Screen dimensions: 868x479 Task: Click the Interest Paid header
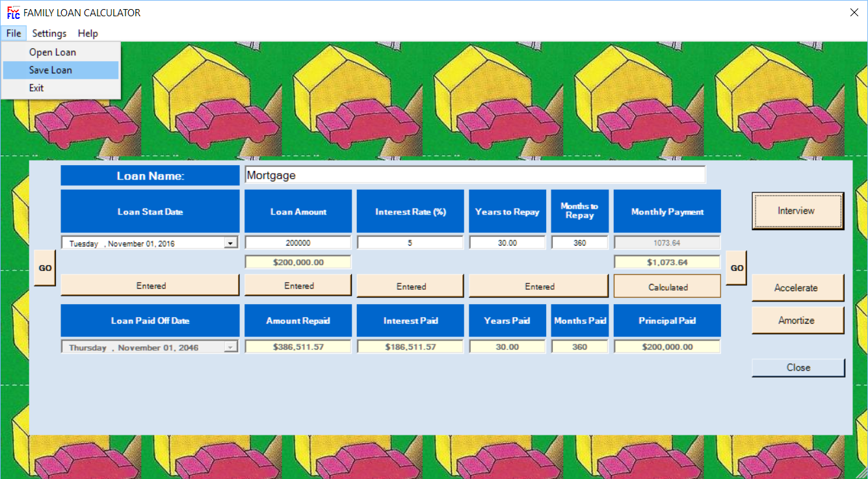point(410,320)
